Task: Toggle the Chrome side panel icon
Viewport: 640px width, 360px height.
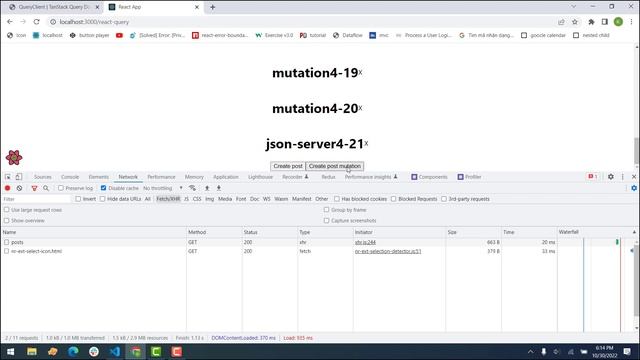Action: coord(604,22)
